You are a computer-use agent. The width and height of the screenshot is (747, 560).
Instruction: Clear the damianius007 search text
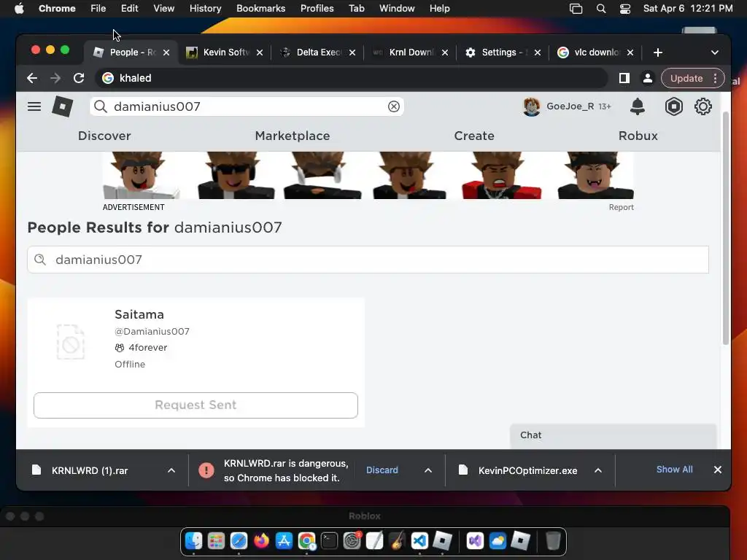click(x=393, y=106)
